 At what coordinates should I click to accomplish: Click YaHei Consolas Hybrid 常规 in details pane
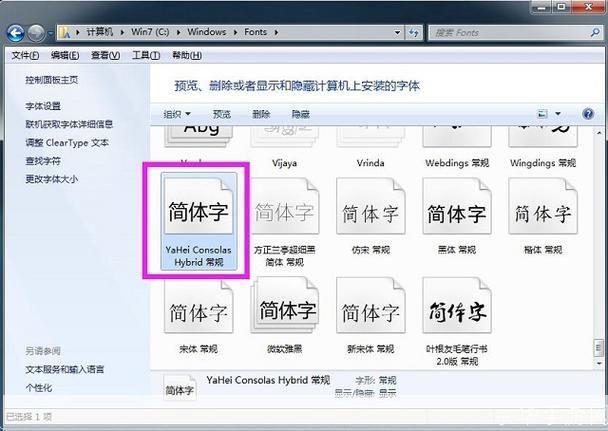268,380
